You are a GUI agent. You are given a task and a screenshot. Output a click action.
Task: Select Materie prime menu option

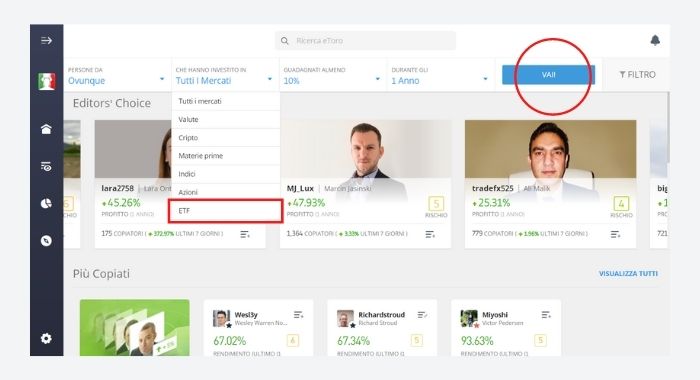click(225, 156)
